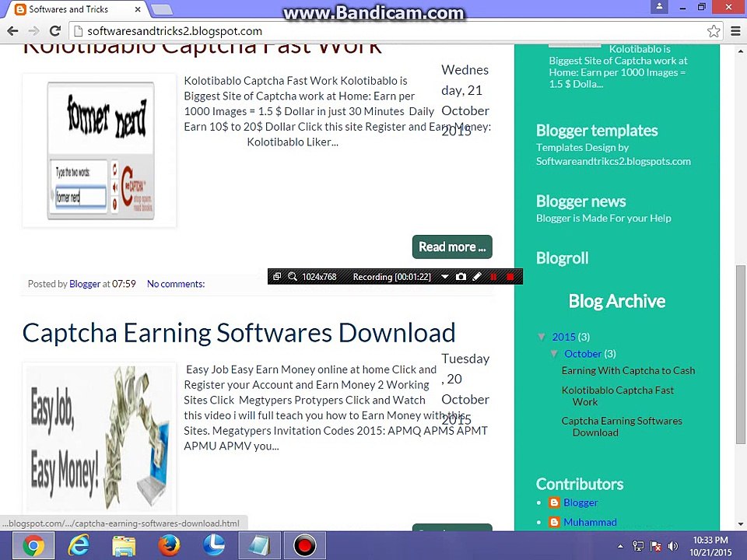Reload the page with the refresh icon

(x=54, y=31)
